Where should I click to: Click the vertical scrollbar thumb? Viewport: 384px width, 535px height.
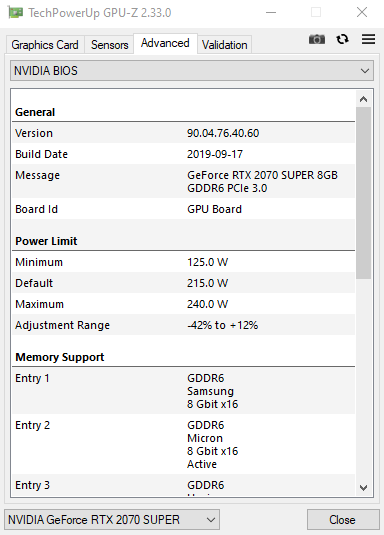click(x=364, y=193)
